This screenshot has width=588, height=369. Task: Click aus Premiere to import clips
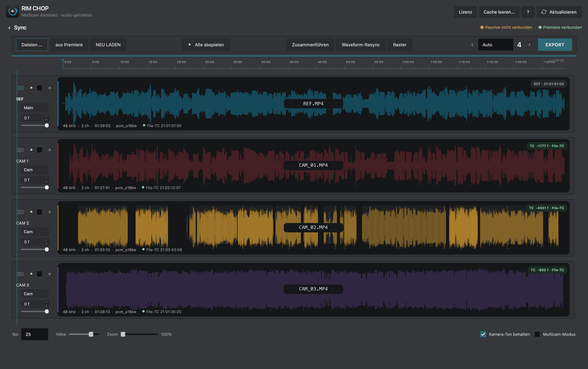pyautogui.click(x=69, y=45)
